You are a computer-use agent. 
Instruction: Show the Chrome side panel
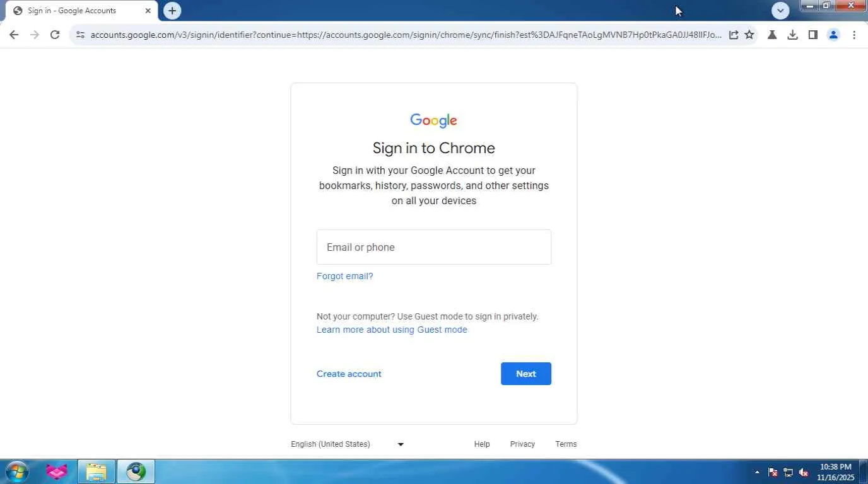point(813,35)
